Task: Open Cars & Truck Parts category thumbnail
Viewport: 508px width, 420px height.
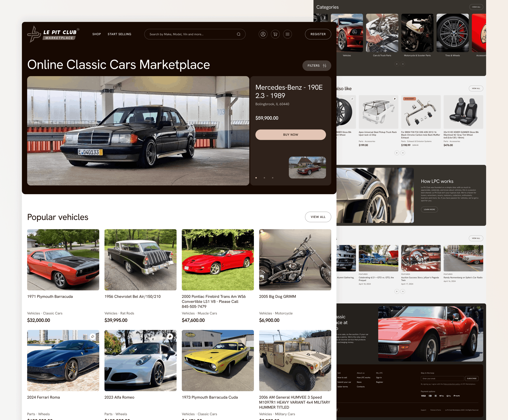Action: coord(382,33)
